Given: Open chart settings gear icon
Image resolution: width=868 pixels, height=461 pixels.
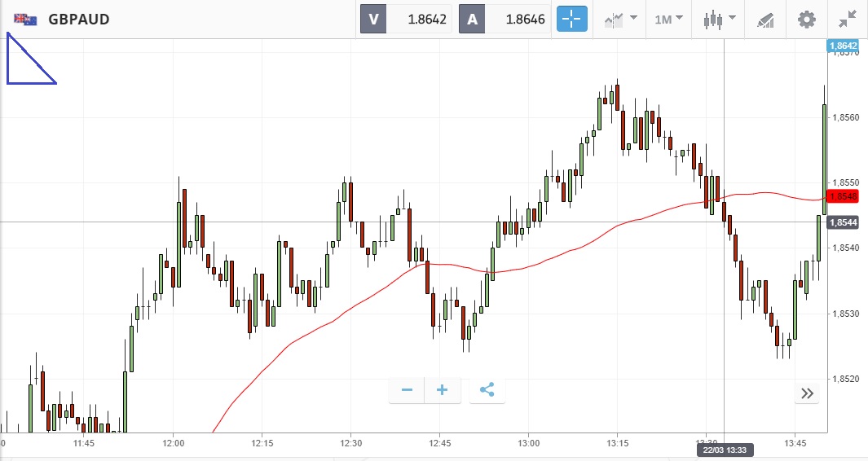Looking at the screenshot, I should pyautogui.click(x=806, y=19).
